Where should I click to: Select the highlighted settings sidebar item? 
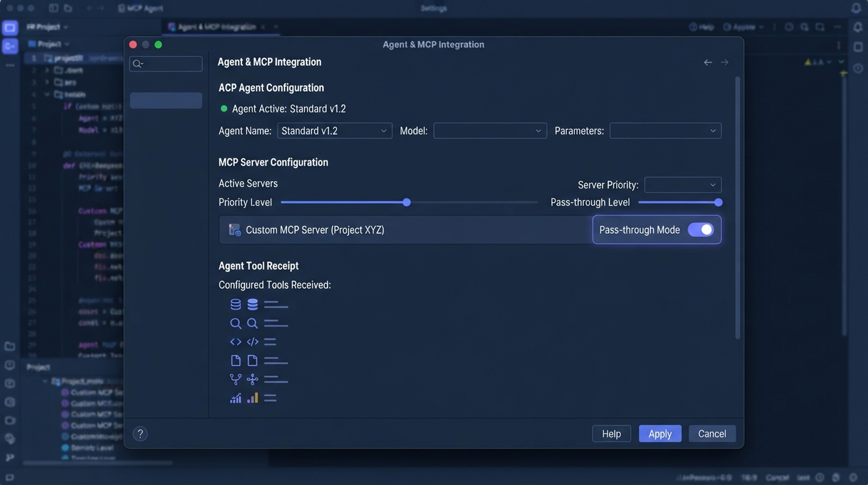[166, 100]
